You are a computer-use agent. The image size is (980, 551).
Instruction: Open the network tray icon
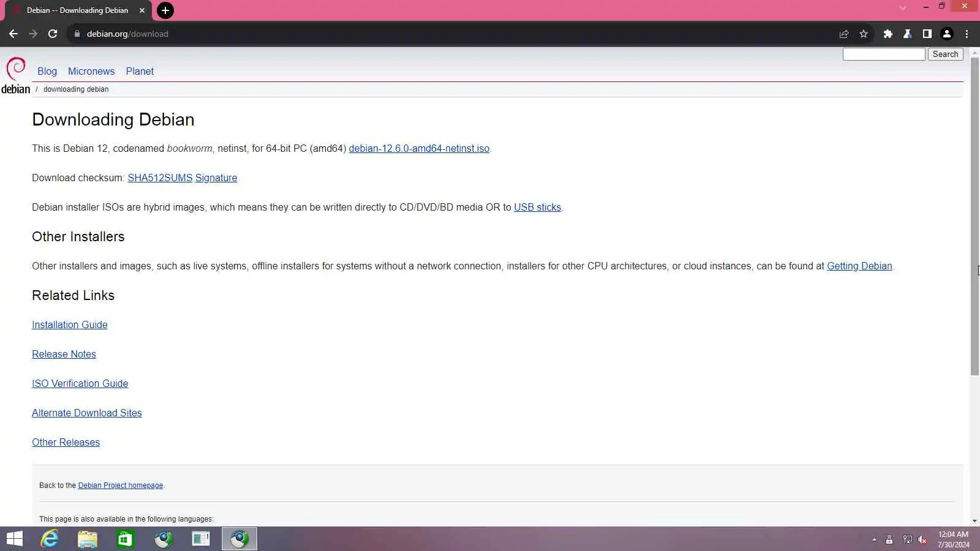[907, 539]
